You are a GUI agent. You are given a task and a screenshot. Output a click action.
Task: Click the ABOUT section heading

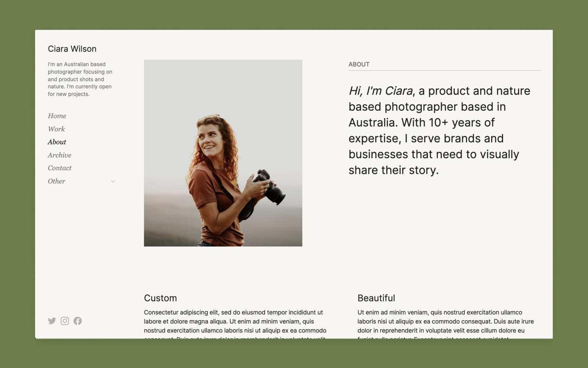point(359,64)
